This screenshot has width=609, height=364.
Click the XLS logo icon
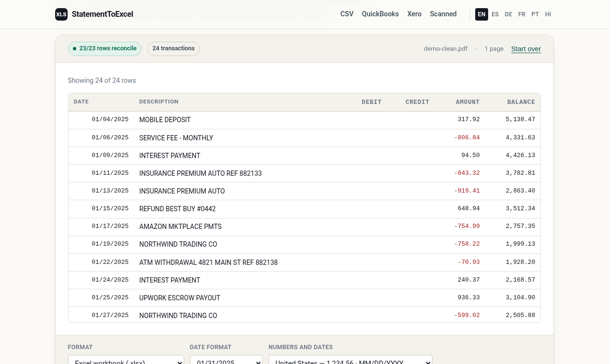click(x=61, y=14)
